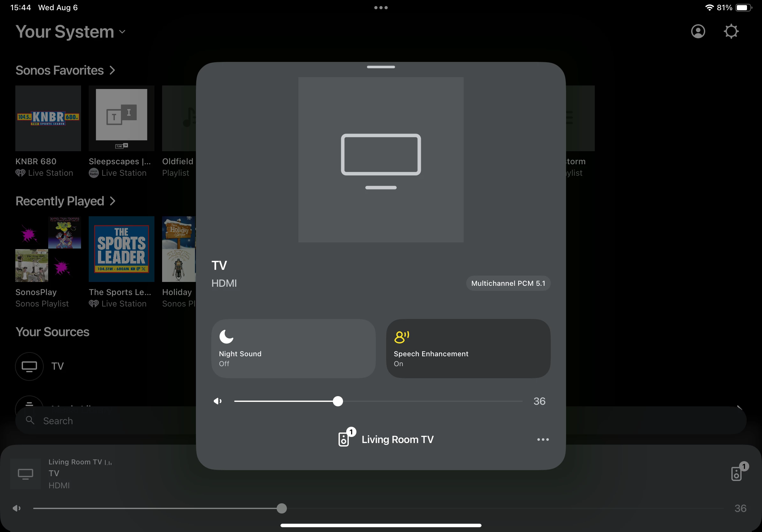The width and height of the screenshot is (762, 532).
Task: Open the Oldfield playlist thumbnail
Action: pyautogui.click(x=179, y=118)
